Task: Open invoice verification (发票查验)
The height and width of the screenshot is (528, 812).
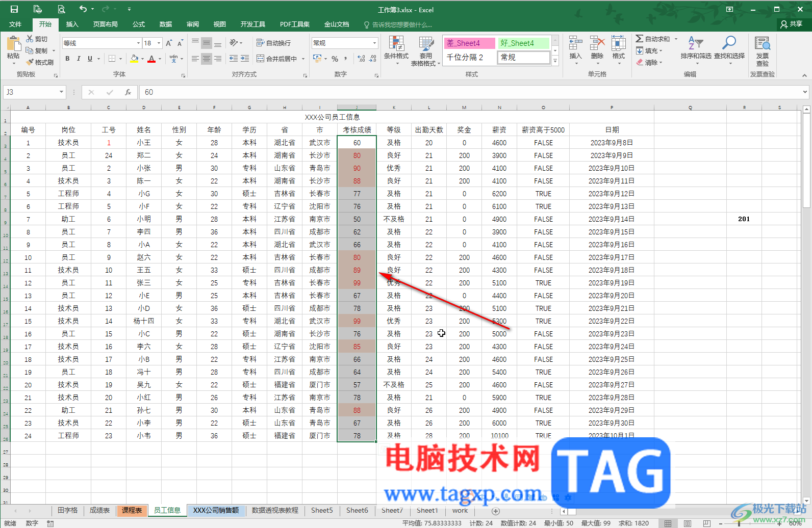Action: [x=763, y=51]
